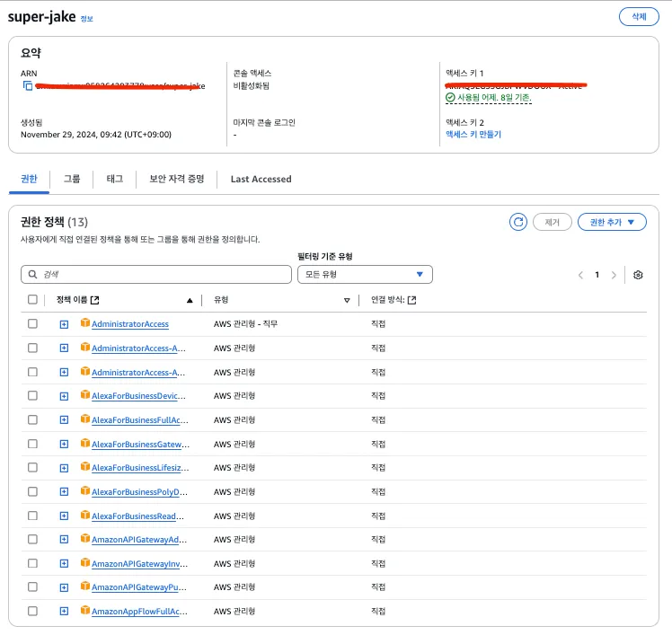Screen dimensions: 672x635
Task: Select checkbox for AmazonAPIGatewayPu… policy
Action: (32, 587)
